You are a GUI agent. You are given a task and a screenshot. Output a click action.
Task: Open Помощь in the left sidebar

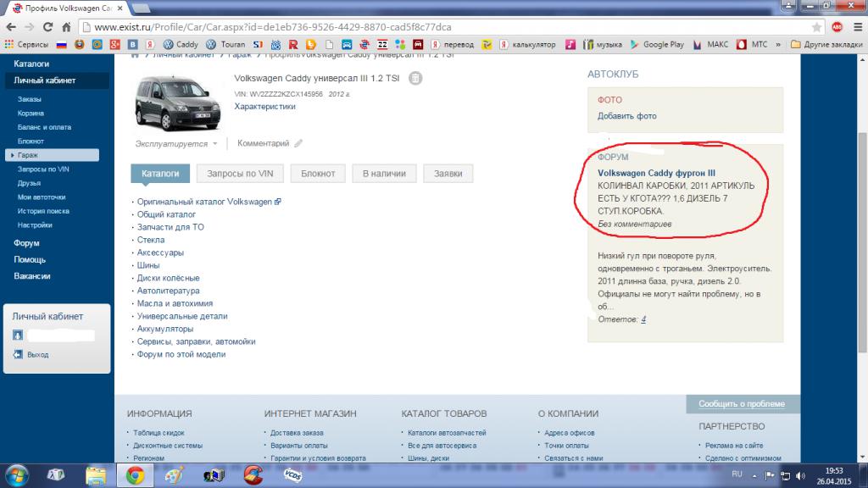point(30,259)
